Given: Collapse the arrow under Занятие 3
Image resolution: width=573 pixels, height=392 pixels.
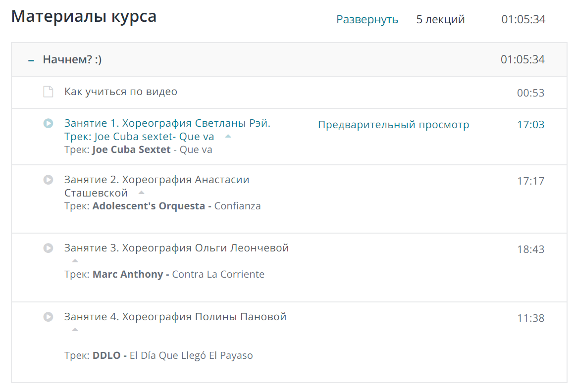Looking at the screenshot, I should point(75,260).
